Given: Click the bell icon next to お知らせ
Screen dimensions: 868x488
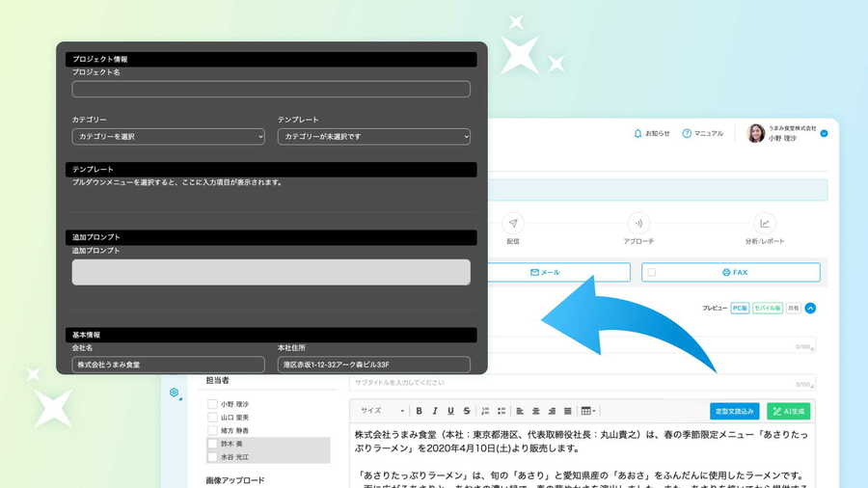Looking at the screenshot, I should pyautogui.click(x=637, y=133).
